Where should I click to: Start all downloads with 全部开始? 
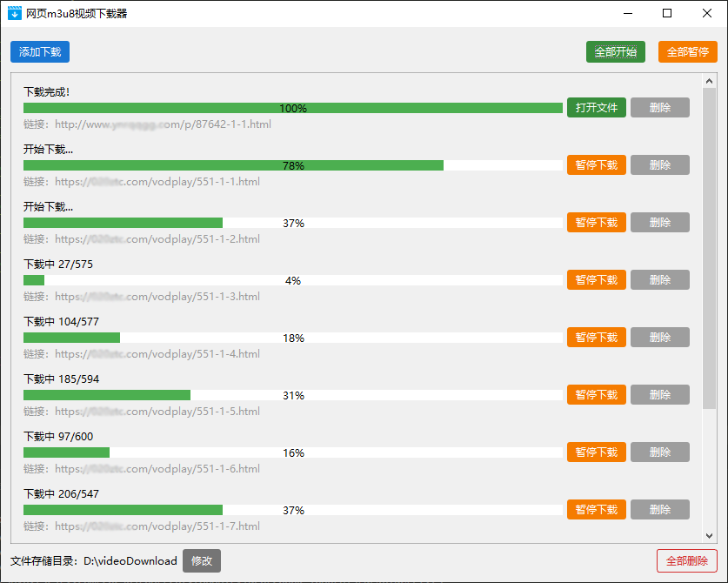coord(616,51)
